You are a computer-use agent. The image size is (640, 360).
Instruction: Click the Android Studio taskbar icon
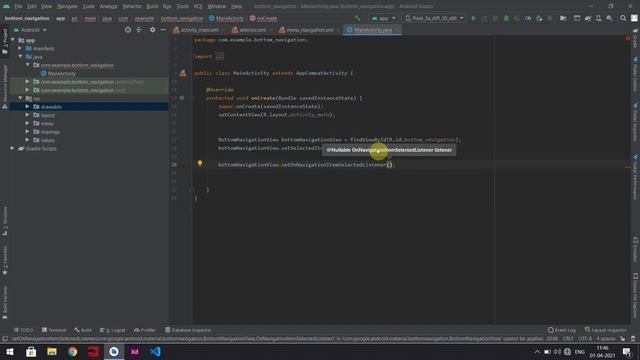[114, 351]
